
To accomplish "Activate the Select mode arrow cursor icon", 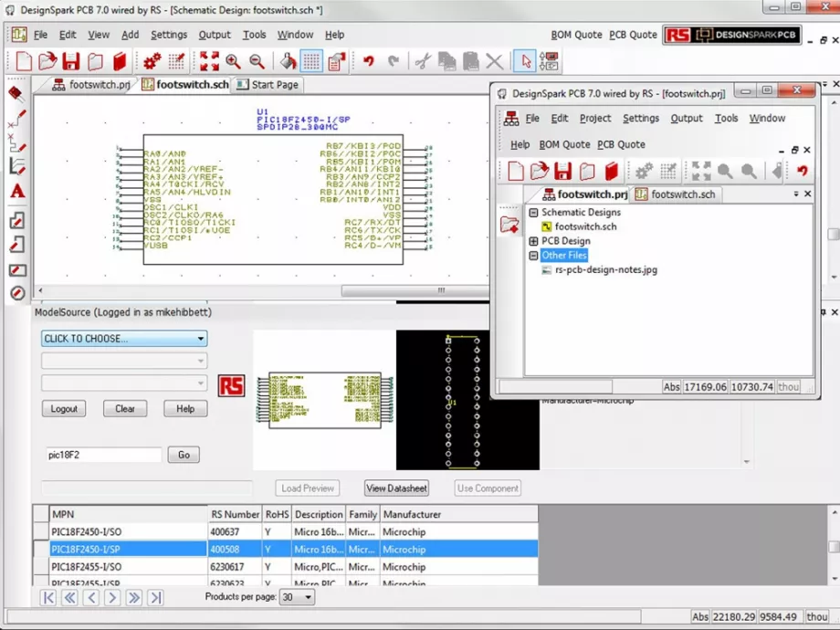I will click(x=524, y=61).
